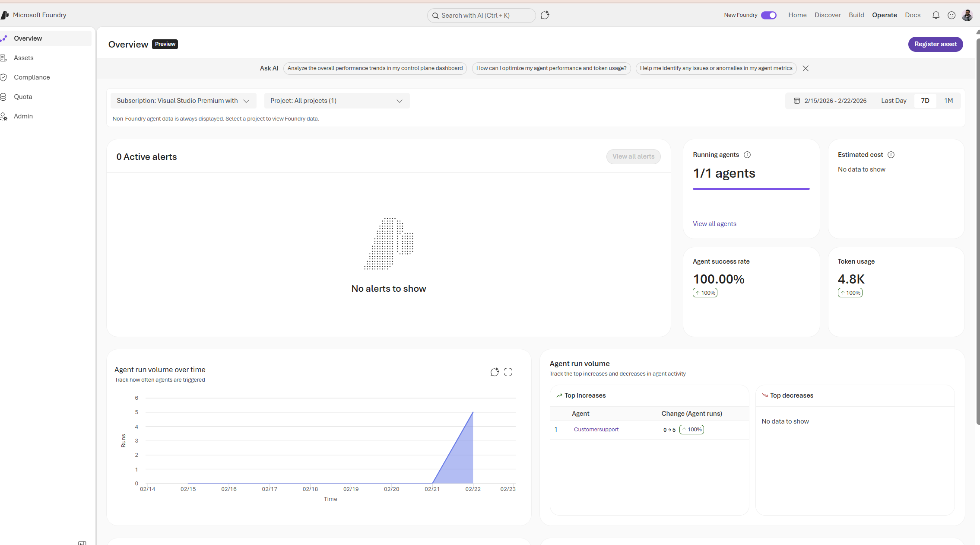Screen dimensions: 980x545
Task: Click the AI chat icon beside search
Action: pyautogui.click(x=545, y=15)
